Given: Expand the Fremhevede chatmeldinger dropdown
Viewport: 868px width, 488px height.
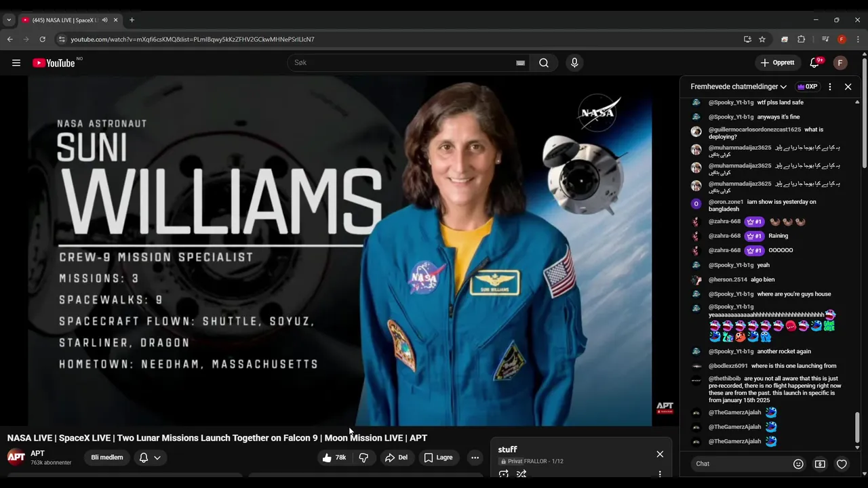Looking at the screenshot, I should coord(738,87).
